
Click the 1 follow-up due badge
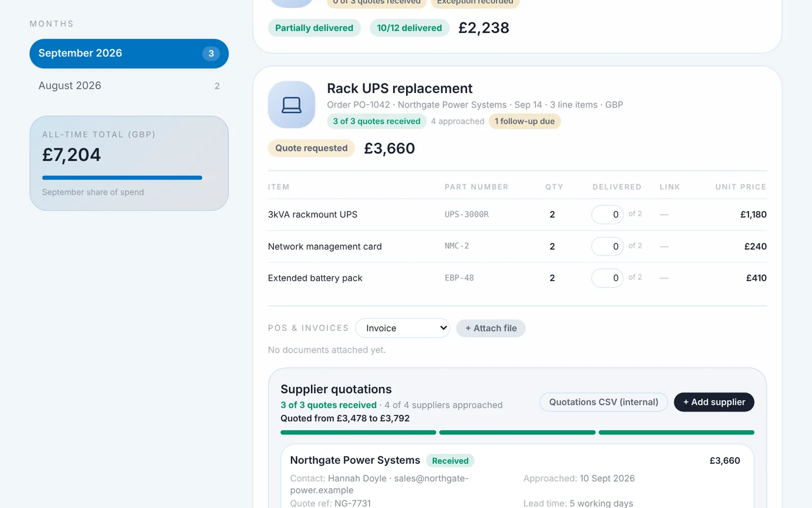525,121
